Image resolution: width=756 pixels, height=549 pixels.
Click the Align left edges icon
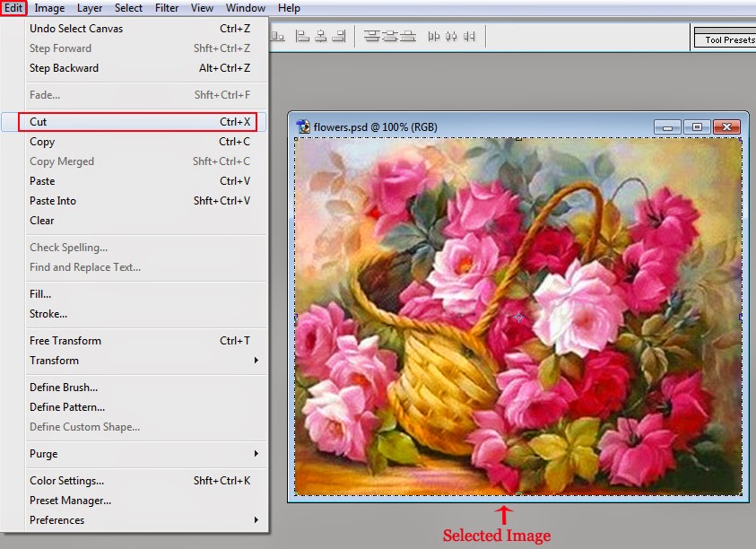point(302,36)
